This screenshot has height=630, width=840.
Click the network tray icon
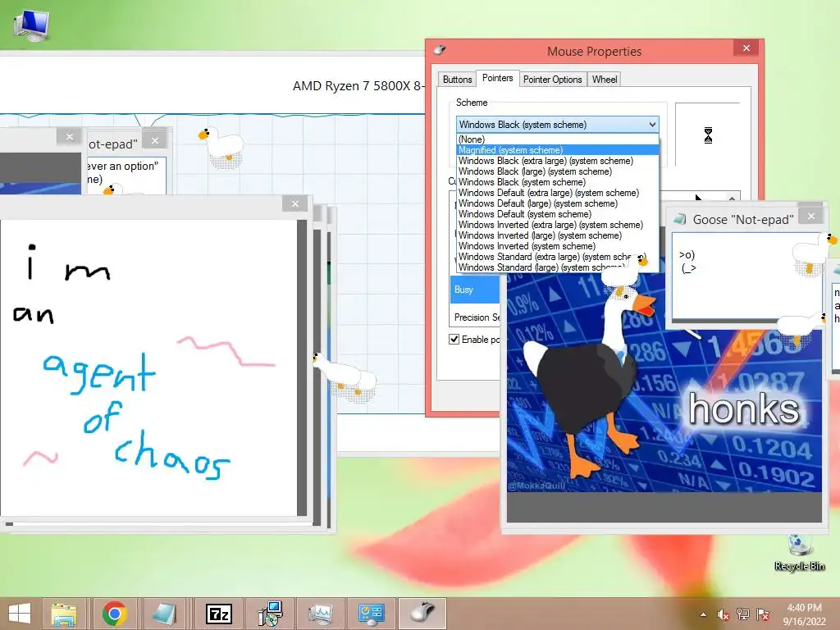743,614
